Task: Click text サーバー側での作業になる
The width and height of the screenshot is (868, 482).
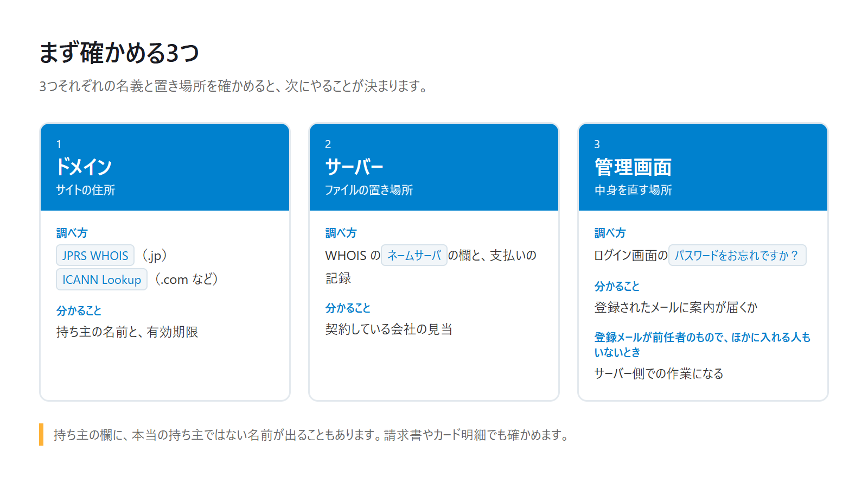Action: pyautogui.click(x=659, y=373)
